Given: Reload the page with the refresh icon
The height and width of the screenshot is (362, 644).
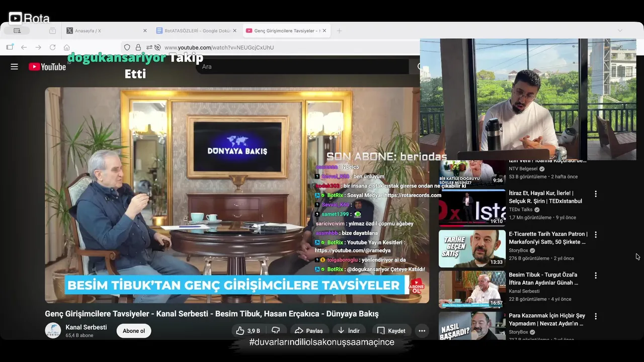Looking at the screenshot, I should pyautogui.click(x=52, y=47).
